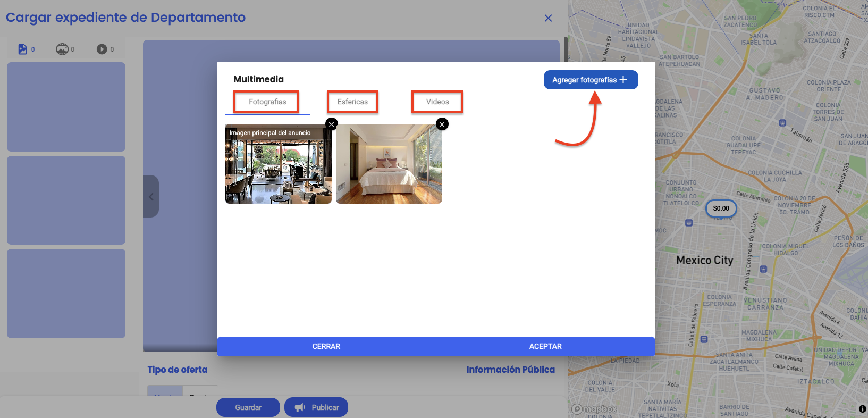Click the $0.00 price marker on map
Screen dimensions: 868x418
coord(721,208)
